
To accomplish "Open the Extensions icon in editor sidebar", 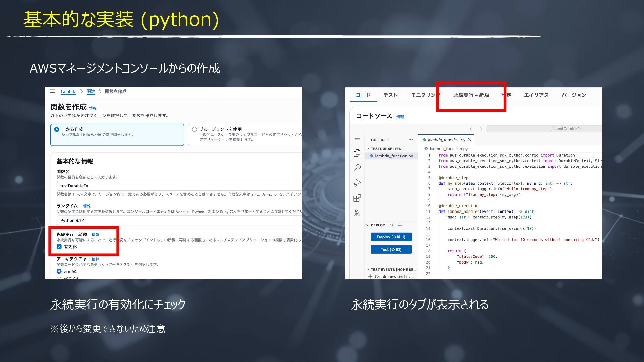I will point(357,198).
